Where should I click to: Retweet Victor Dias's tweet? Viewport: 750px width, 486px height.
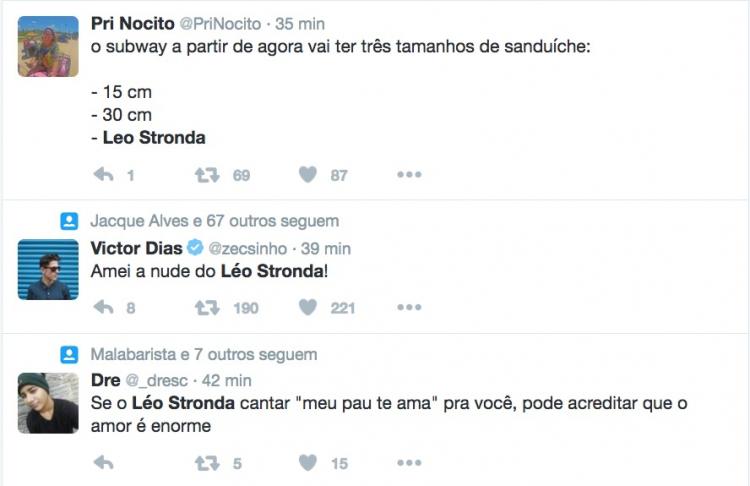[x=207, y=308]
